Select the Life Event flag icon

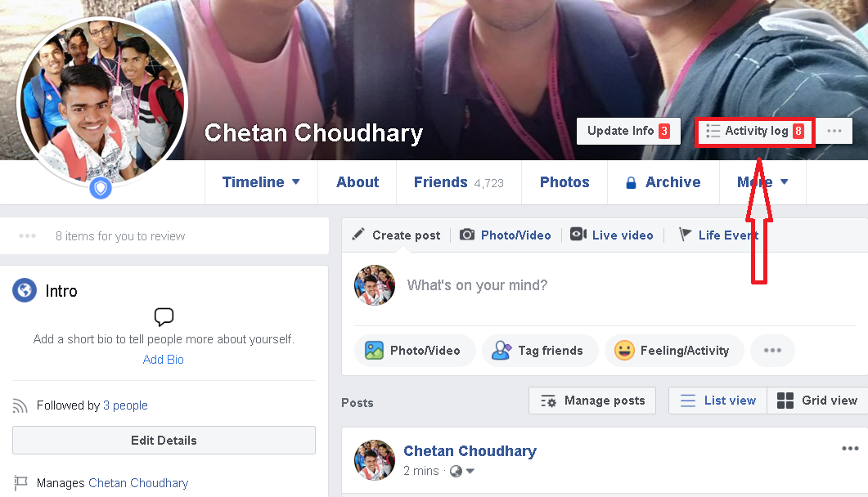(685, 235)
